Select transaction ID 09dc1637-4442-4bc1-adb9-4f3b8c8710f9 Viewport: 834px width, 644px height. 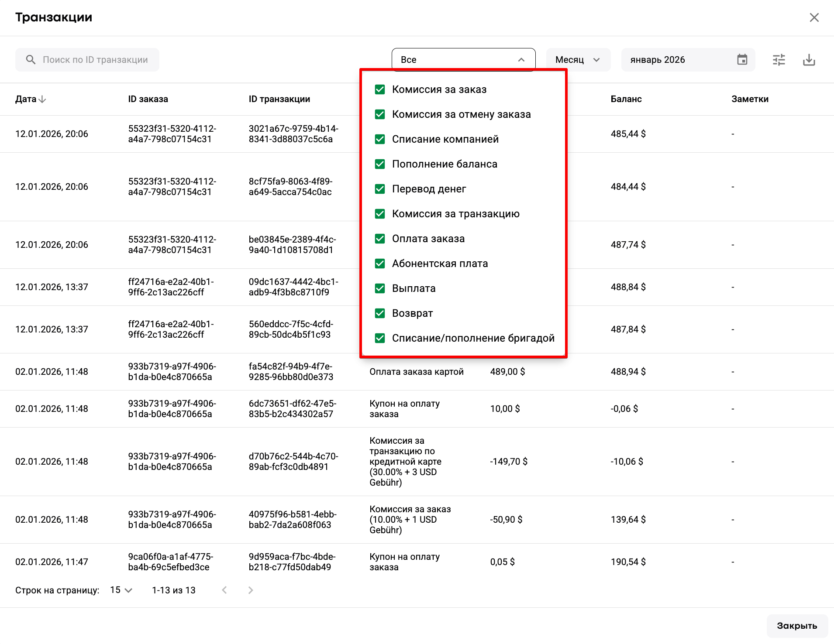[293, 287]
